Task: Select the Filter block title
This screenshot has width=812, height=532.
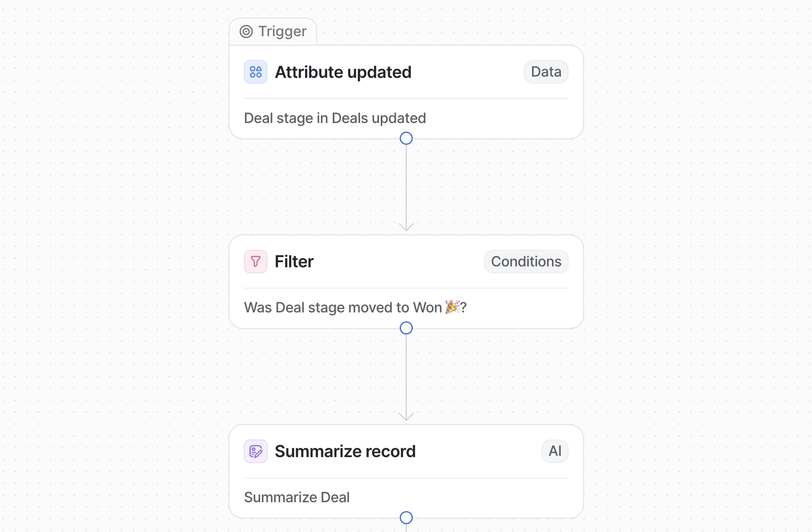Action: [294, 261]
